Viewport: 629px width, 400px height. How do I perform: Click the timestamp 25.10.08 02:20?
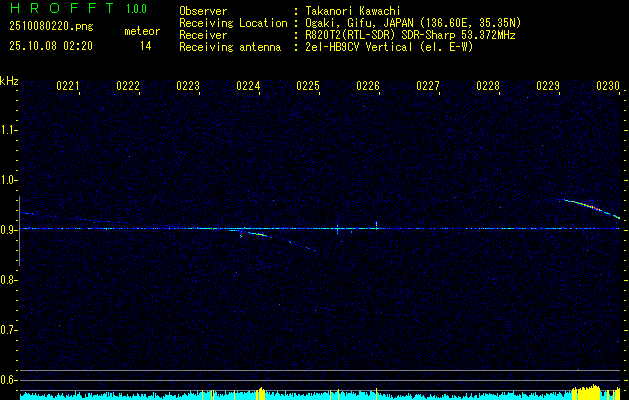51,46
